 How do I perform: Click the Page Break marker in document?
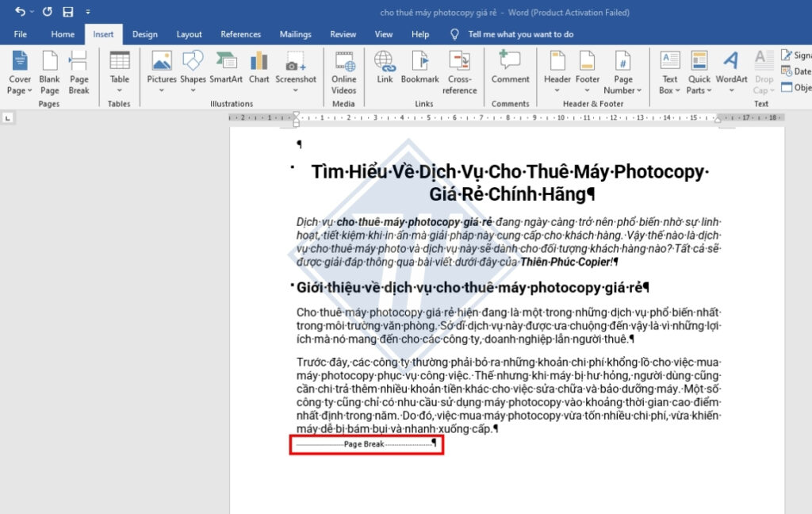pyautogui.click(x=366, y=444)
